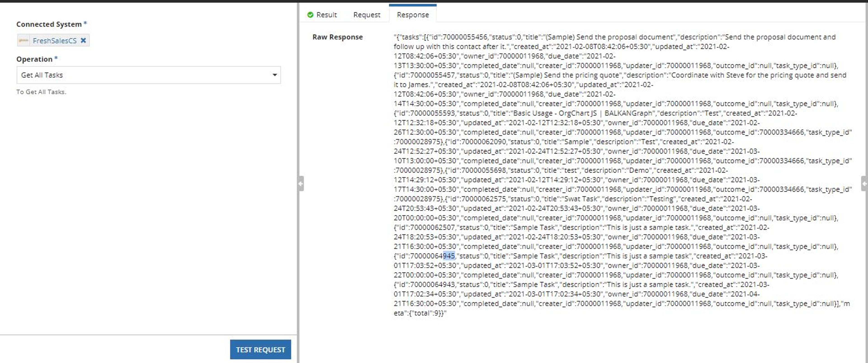Click the FreshSalesCS system logo icon
868x363 pixels.
[x=24, y=40]
